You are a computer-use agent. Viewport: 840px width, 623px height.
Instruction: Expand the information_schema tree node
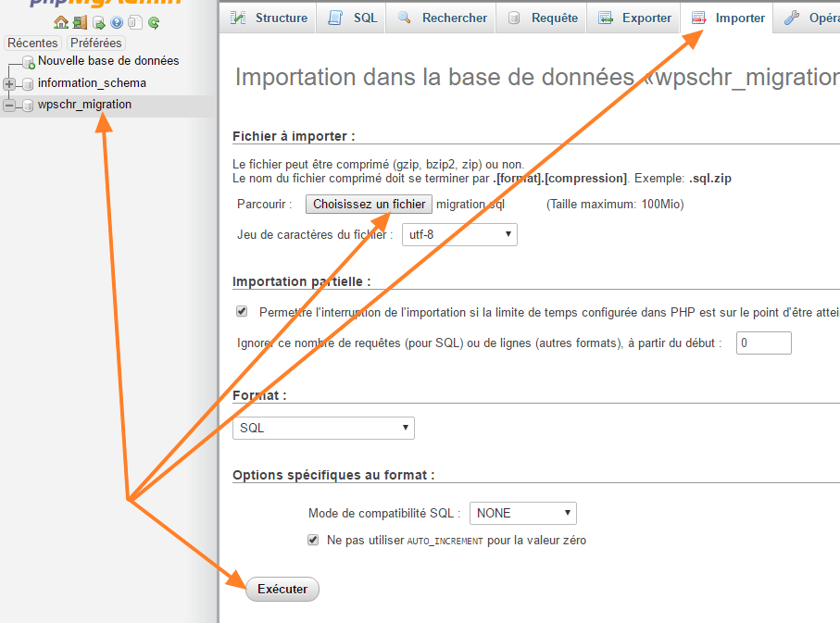(7, 83)
